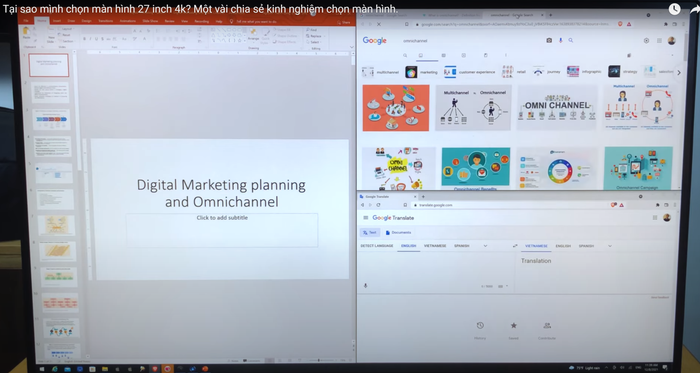Expand the source language dropdown arrow
The image size is (700, 373).
485,246
